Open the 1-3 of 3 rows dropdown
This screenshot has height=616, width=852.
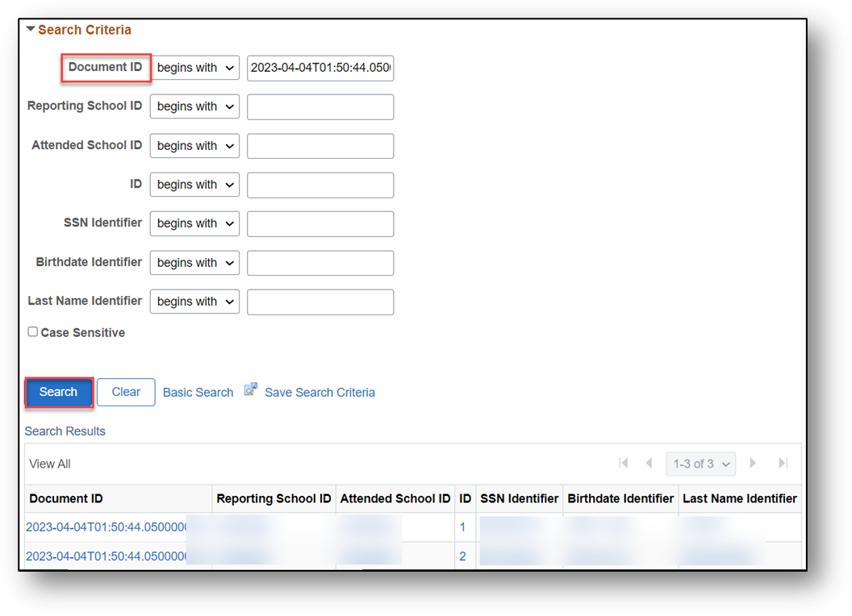(x=701, y=464)
